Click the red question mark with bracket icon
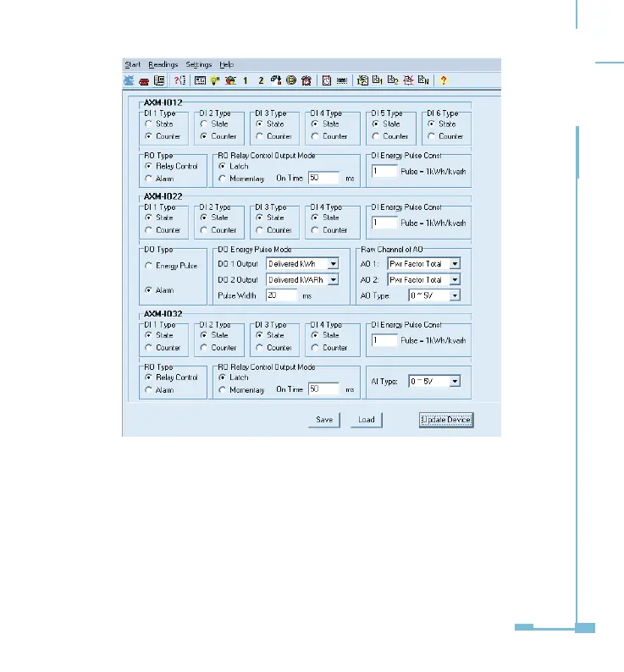Image resolution: width=624 pixels, height=672 pixels. (x=179, y=80)
